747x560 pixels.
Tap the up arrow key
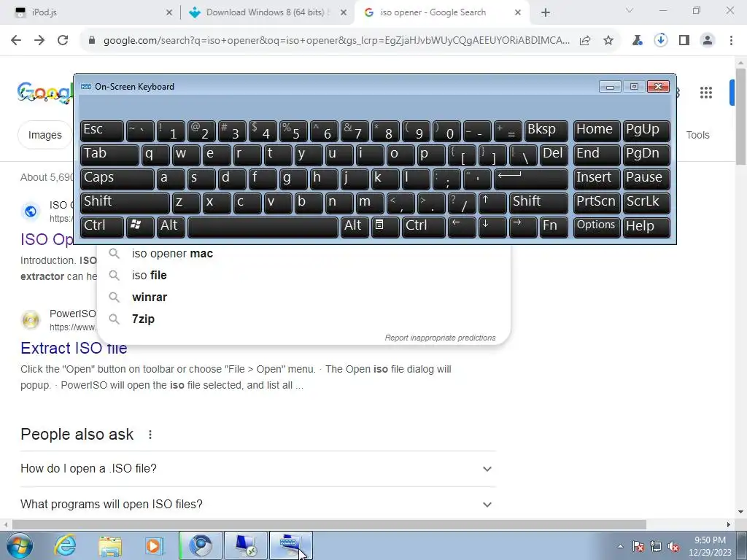(x=492, y=203)
